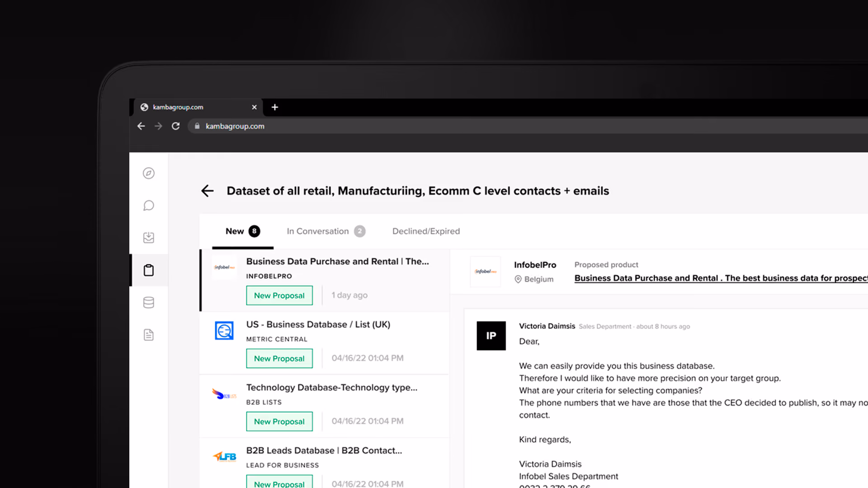
Task: Click the browser back arrow
Action: tap(141, 126)
